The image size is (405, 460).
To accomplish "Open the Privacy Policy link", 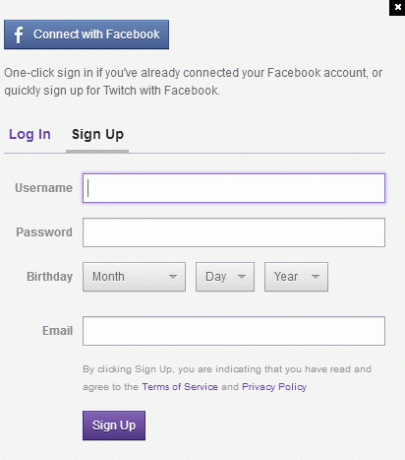I will pos(274,387).
